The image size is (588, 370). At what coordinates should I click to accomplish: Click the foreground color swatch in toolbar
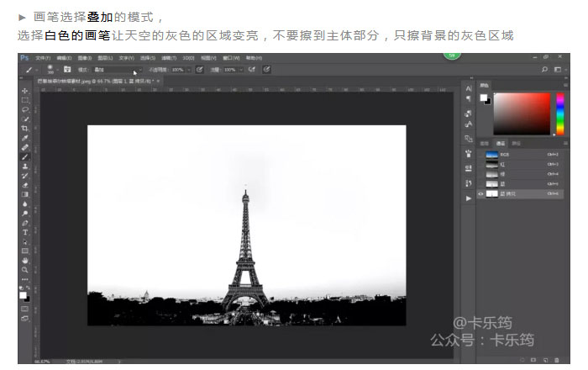(24, 294)
